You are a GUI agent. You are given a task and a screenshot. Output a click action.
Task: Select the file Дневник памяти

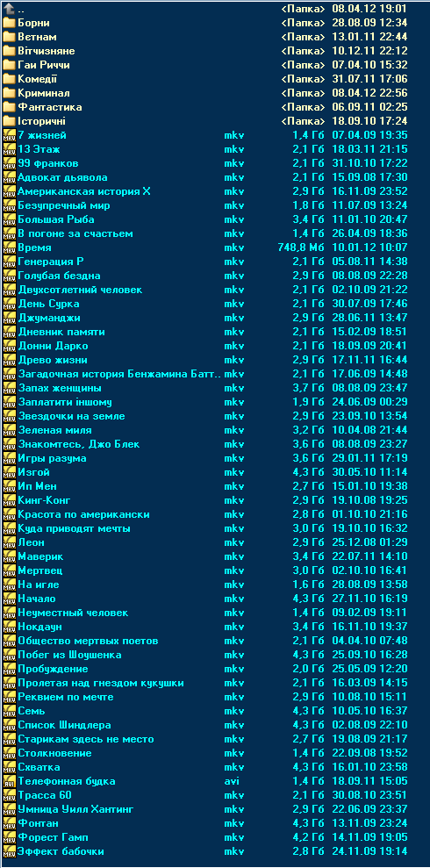61,332
